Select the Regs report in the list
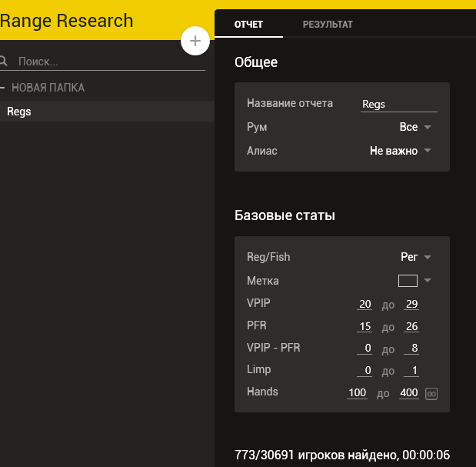This screenshot has height=467, width=476. 19,112
